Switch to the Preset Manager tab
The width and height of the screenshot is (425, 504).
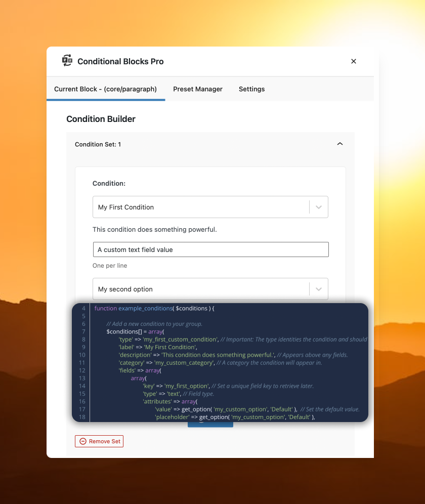pyautogui.click(x=198, y=89)
